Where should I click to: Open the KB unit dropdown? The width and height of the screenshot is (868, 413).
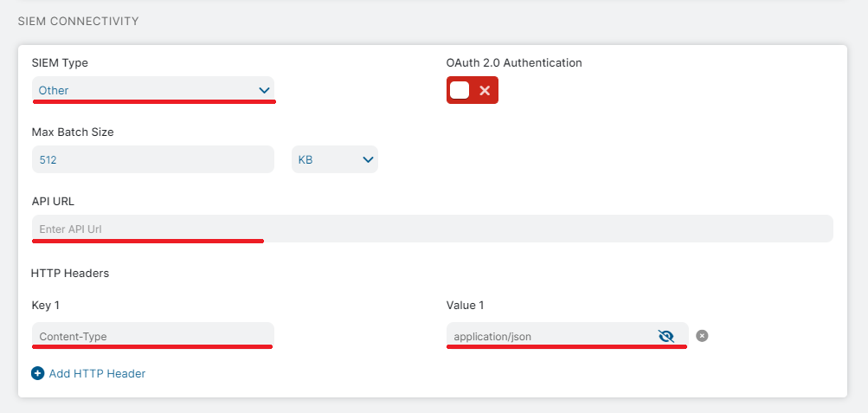click(334, 159)
